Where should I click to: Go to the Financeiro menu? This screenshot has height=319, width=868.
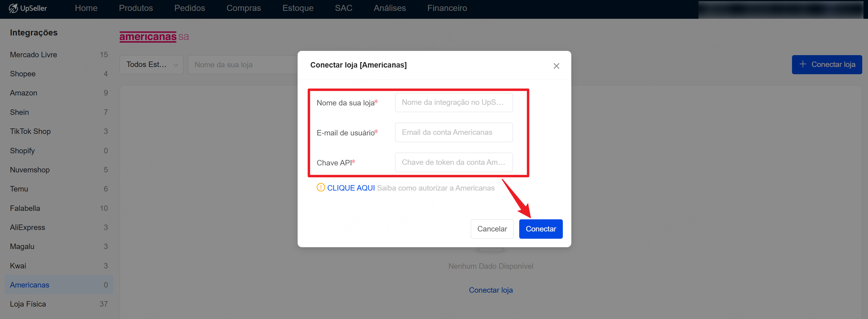point(447,8)
